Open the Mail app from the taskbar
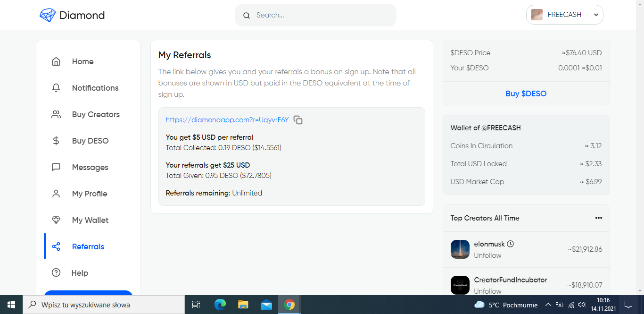The image size is (644, 314). (266, 305)
